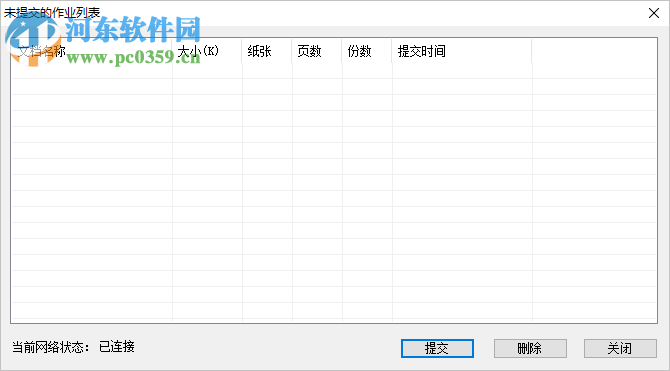Click the 大小(K) column header
Screen dimensions: 670x371
(x=207, y=51)
